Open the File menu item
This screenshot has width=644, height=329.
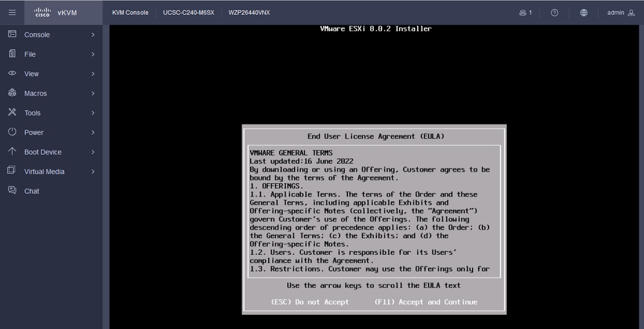[x=52, y=54]
